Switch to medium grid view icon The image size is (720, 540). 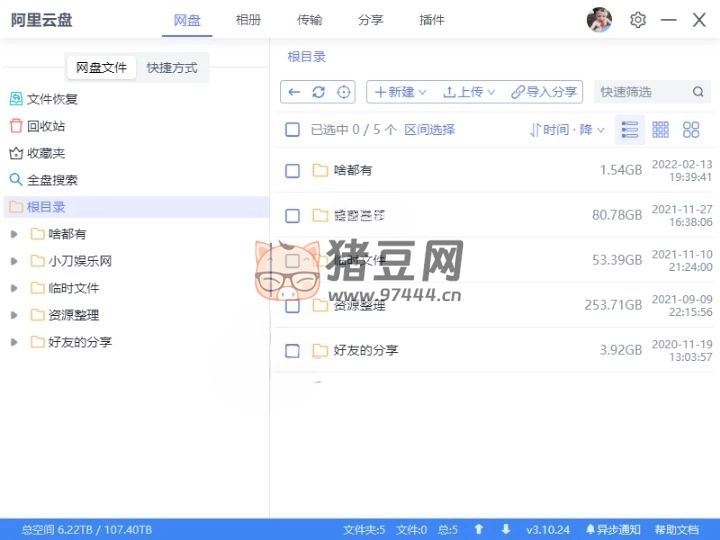tap(660, 130)
